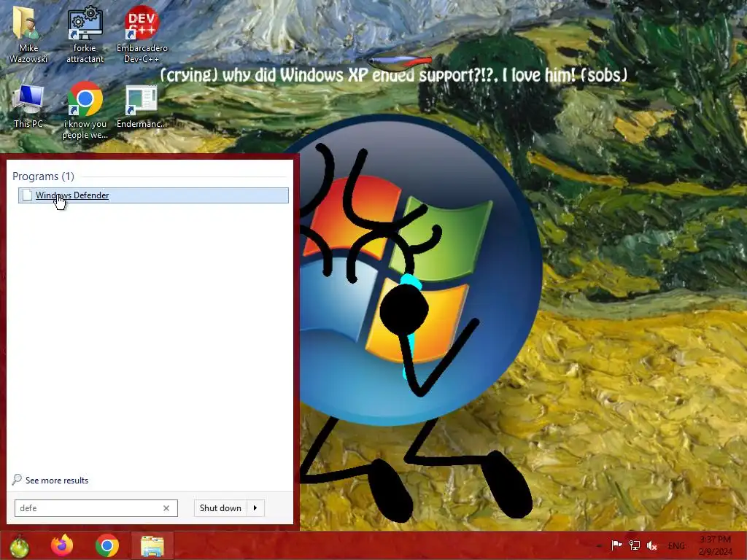Switch input language via ENG indicator
This screenshot has height=560, width=747.
pyautogui.click(x=676, y=545)
